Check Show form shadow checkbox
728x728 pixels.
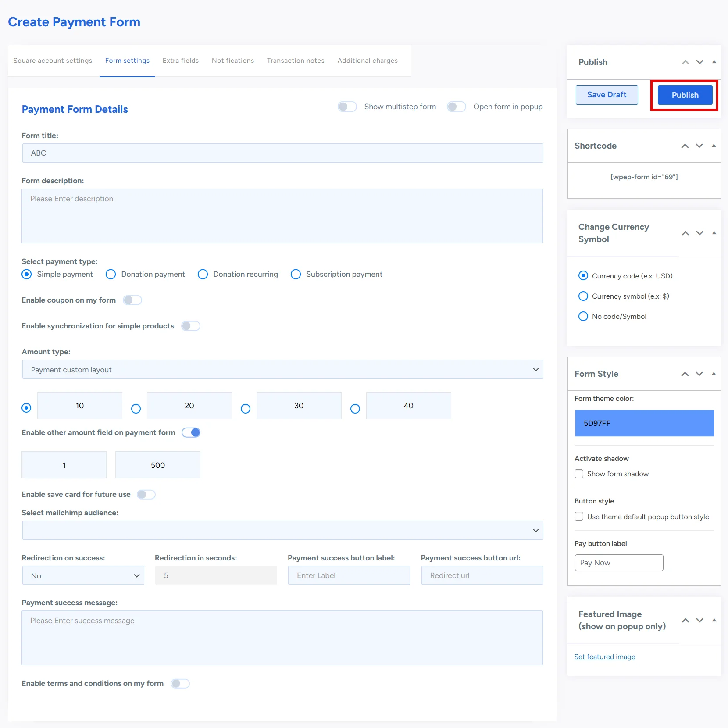pos(579,474)
